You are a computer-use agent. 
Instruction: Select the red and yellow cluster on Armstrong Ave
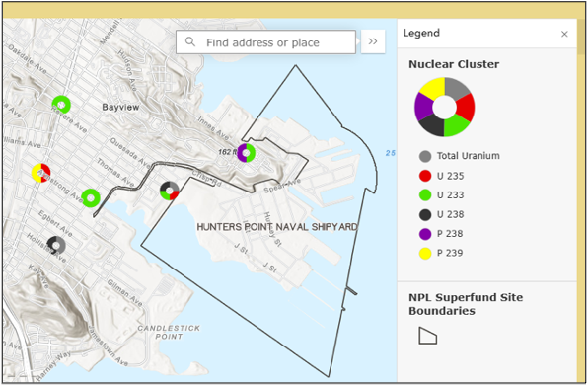click(x=40, y=173)
